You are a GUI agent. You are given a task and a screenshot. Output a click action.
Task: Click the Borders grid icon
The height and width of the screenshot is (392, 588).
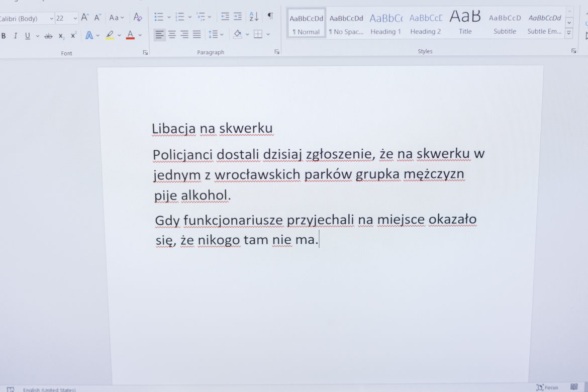pos(258,34)
